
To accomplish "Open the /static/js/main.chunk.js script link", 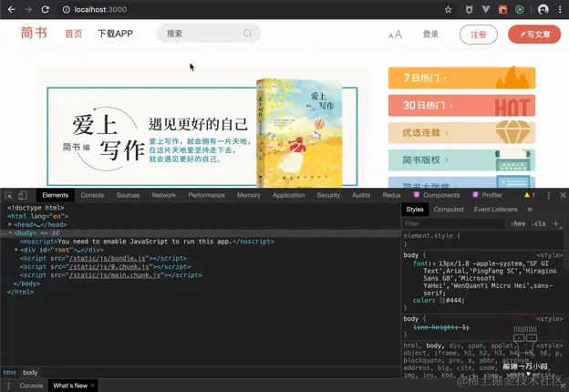I will tap(115, 275).
